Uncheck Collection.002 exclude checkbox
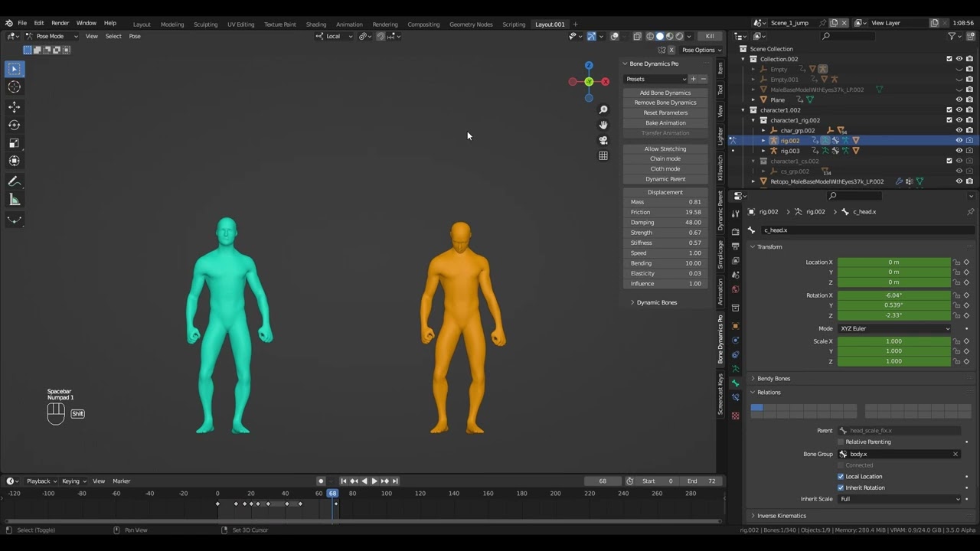980x551 pixels. (x=949, y=59)
